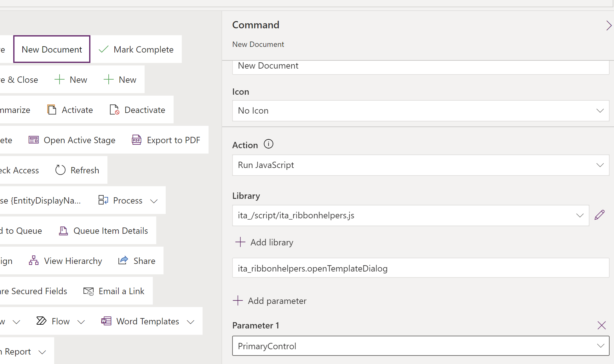Open the Icon dropdown showing No Icon

[x=600, y=111]
